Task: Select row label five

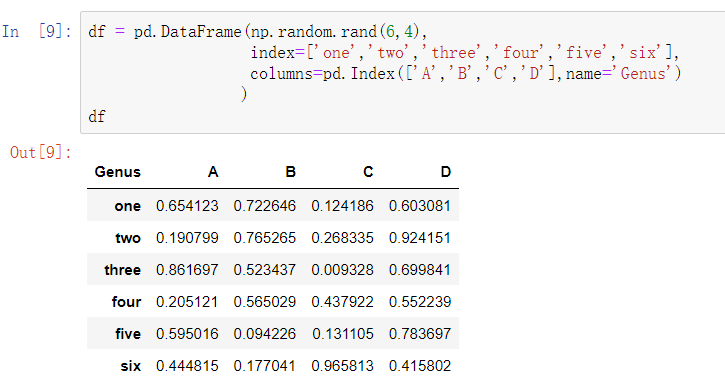Action: tap(128, 333)
